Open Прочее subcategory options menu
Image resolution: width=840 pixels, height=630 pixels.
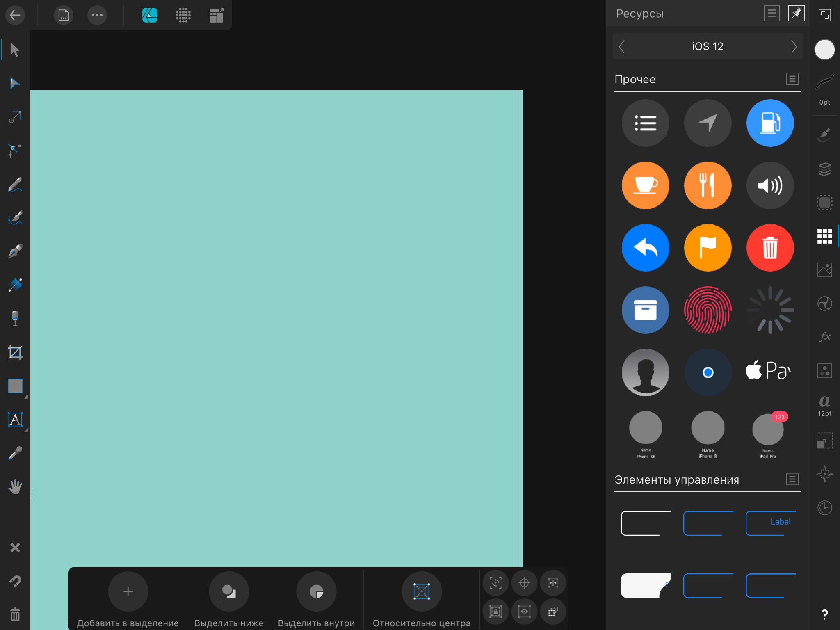coord(792,79)
